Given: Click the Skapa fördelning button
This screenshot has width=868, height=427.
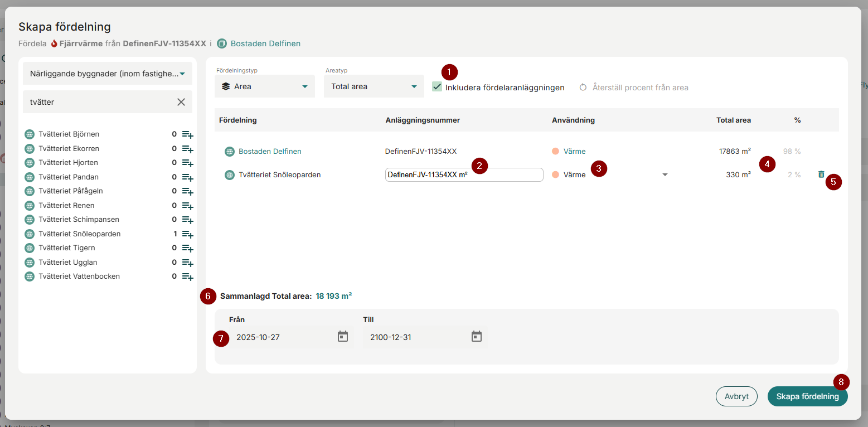Looking at the screenshot, I should 807,396.
